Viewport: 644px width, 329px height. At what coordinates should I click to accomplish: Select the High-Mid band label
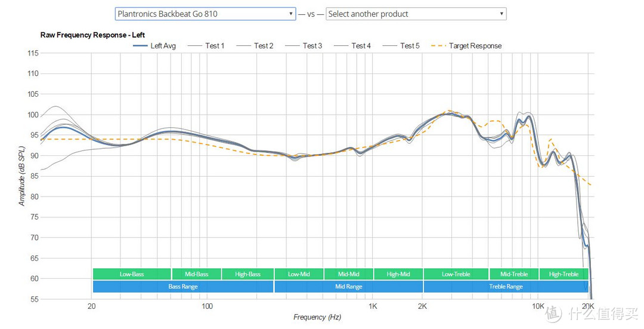398,274
